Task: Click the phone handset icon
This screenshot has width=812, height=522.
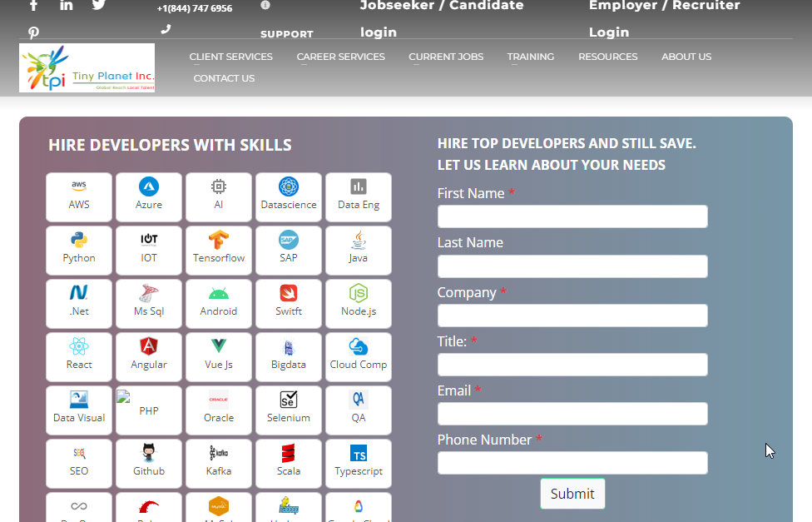Action: tap(166, 29)
